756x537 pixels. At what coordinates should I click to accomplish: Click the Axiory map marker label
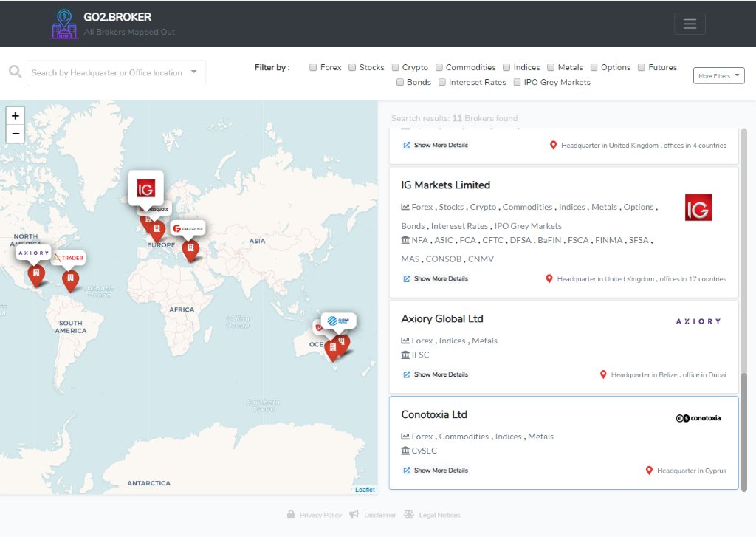33,253
